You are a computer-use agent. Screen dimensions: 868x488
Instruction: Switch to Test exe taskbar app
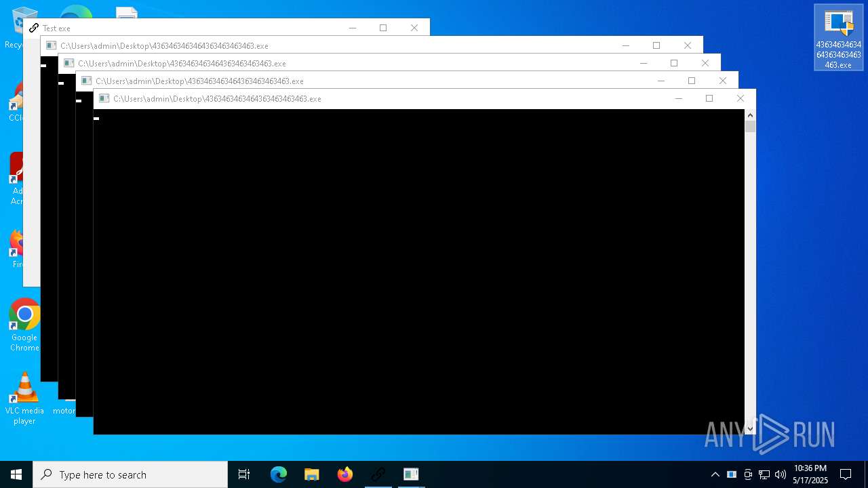point(378,474)
